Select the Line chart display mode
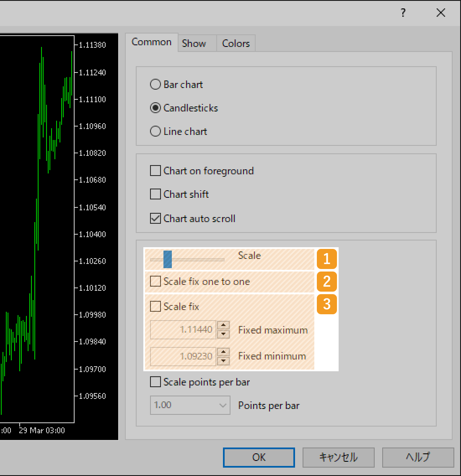This screenshot has width=461, height=476. click(x=155, y=131)
